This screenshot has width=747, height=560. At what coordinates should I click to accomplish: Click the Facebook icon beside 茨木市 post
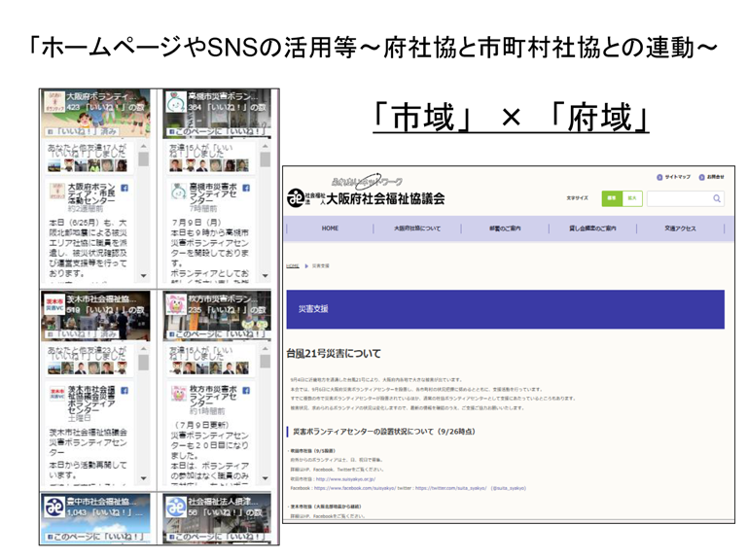(x=124, y=391)
